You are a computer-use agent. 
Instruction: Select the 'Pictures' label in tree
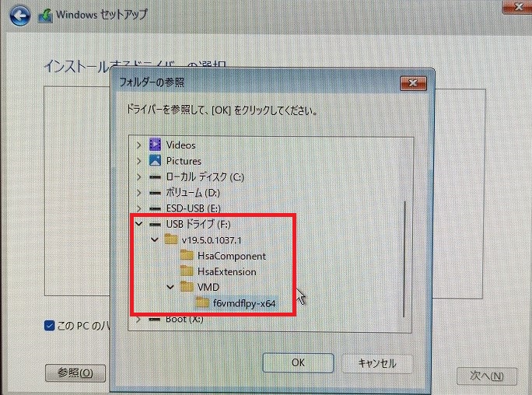point(184,161)
